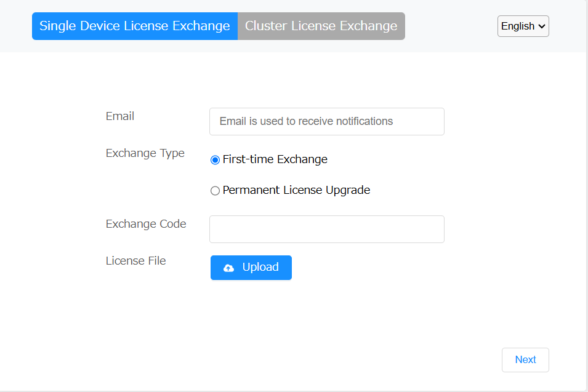Click the Upload license file button
Image resolution: width=588 pixels, height=392 pixels.
click(251, 268)
